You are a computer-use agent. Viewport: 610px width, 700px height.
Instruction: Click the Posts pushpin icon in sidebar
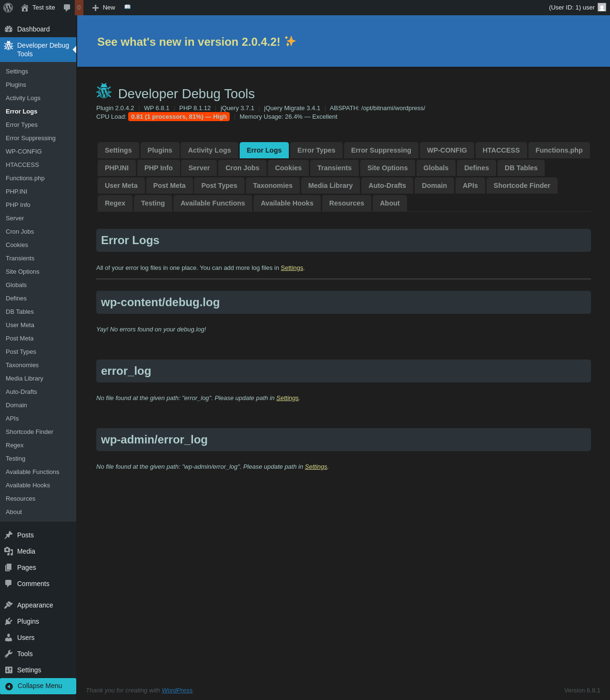click(9, 535)
